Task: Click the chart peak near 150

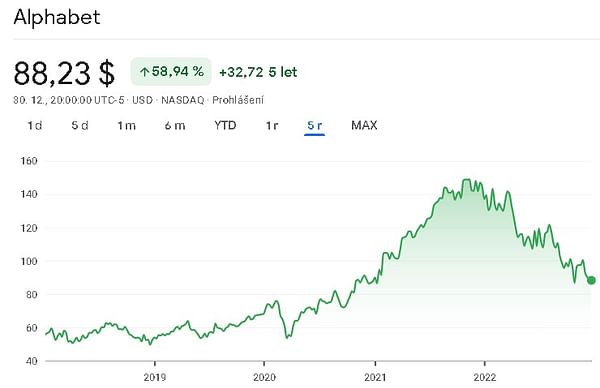Action: [x=466, y=179]
